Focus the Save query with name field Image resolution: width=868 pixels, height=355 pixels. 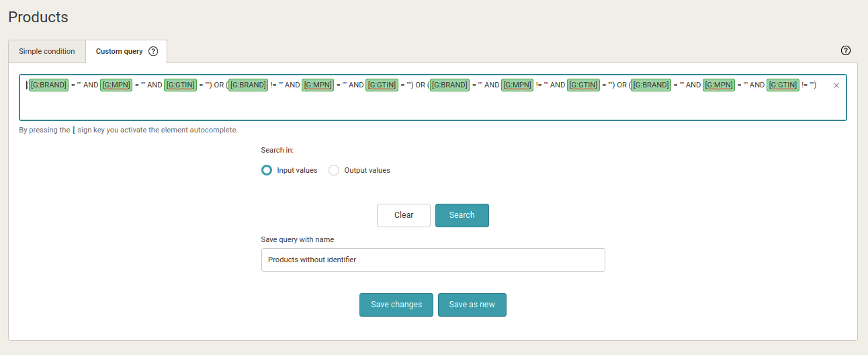tap(433, 260)
